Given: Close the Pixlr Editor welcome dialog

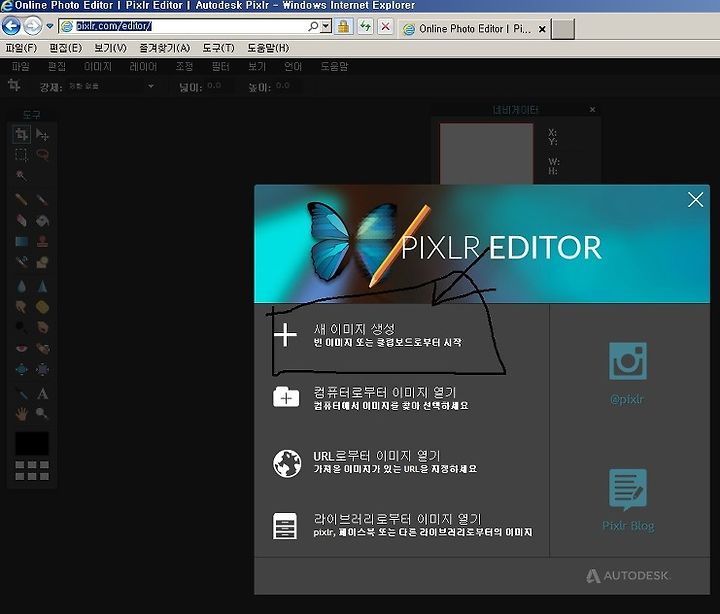Looking at the screenshot, I should click(696, 199).
